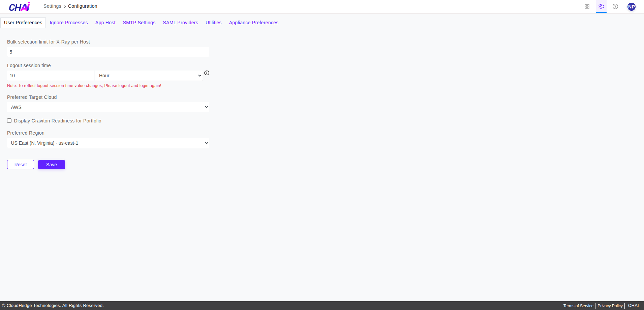Click the NP user avatar

click(x=632, y=6)
